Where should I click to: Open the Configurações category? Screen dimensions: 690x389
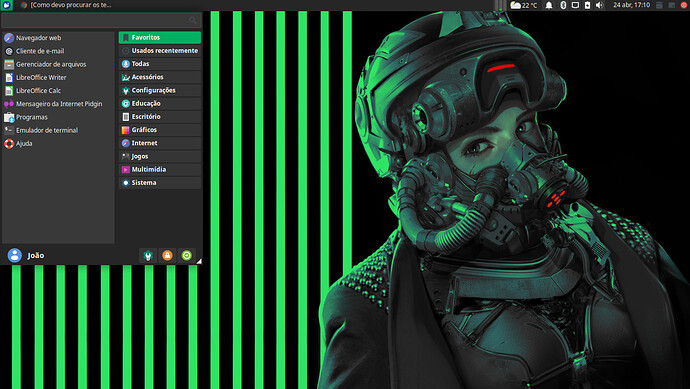pos(160,90)
